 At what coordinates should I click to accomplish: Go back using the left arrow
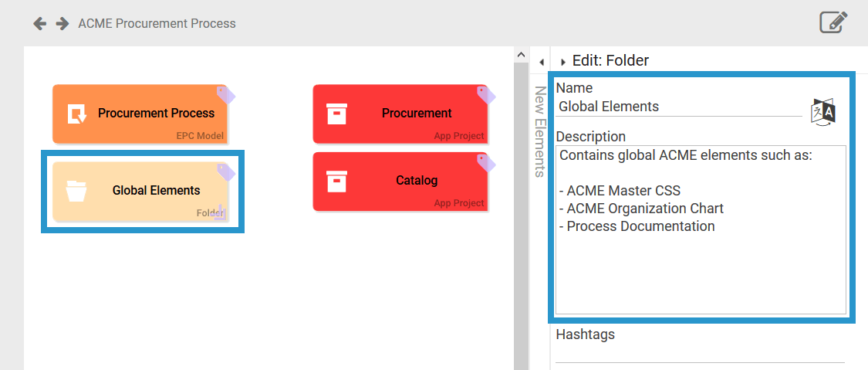click(x=39, y=24)
